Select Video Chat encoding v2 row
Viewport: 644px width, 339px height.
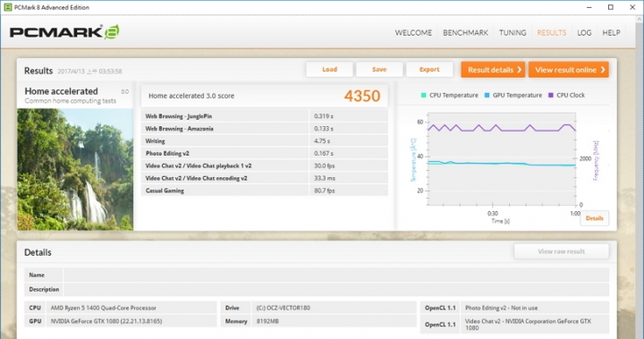(265, 178)
